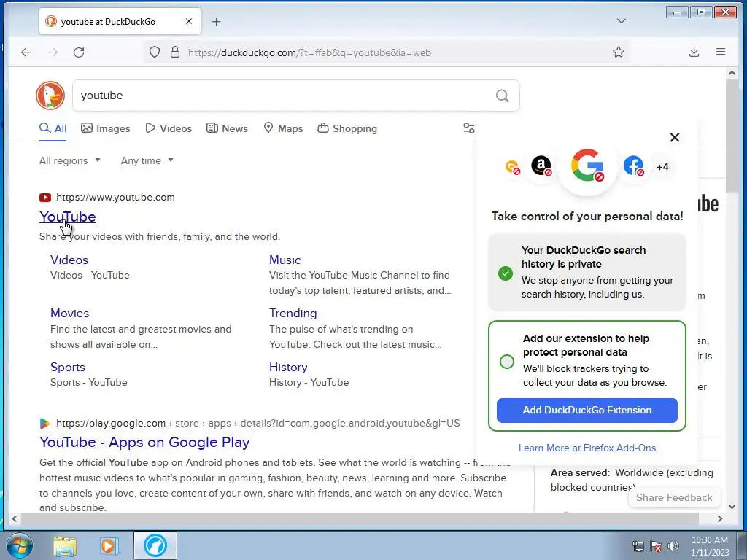Click the green checkmark for private history
Screen dimensions: 747x560
tap(506, 273)
